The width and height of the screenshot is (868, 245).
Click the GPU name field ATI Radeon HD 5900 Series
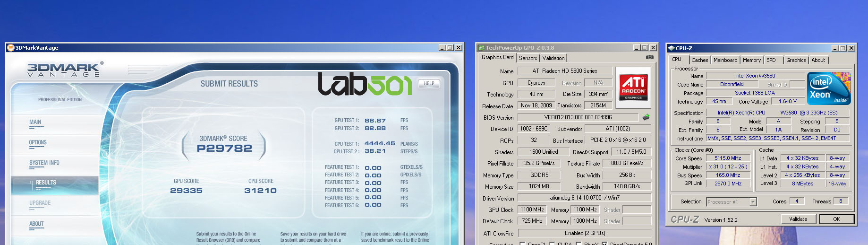pyautogui.click(x=565, y=71)
